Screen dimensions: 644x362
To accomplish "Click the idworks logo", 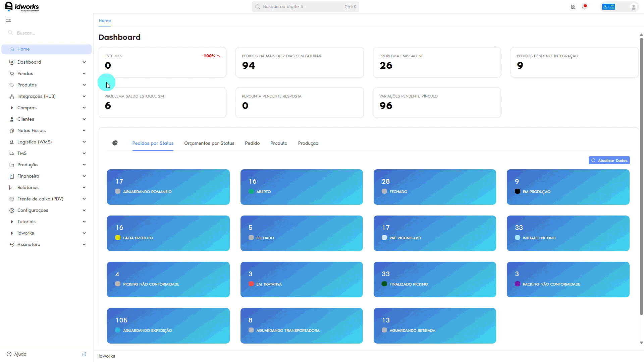I will pyautogui.click(x=22, y=7).
